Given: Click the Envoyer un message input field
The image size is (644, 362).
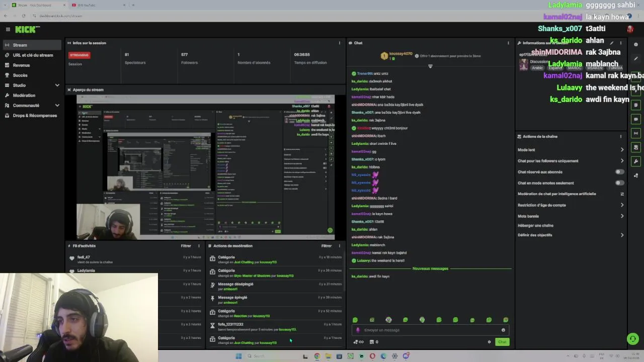Looking at the screenshot, I should (430, 330).
